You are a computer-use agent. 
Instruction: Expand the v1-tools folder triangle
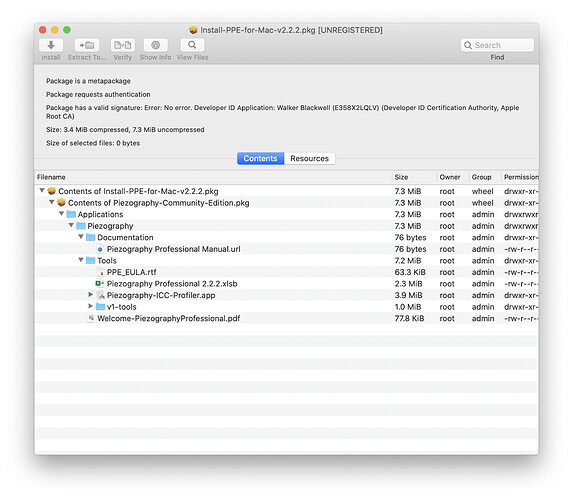point(91,306)
